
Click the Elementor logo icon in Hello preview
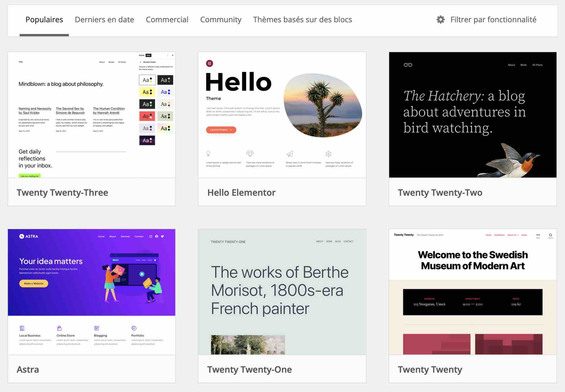tap(210, 63)
